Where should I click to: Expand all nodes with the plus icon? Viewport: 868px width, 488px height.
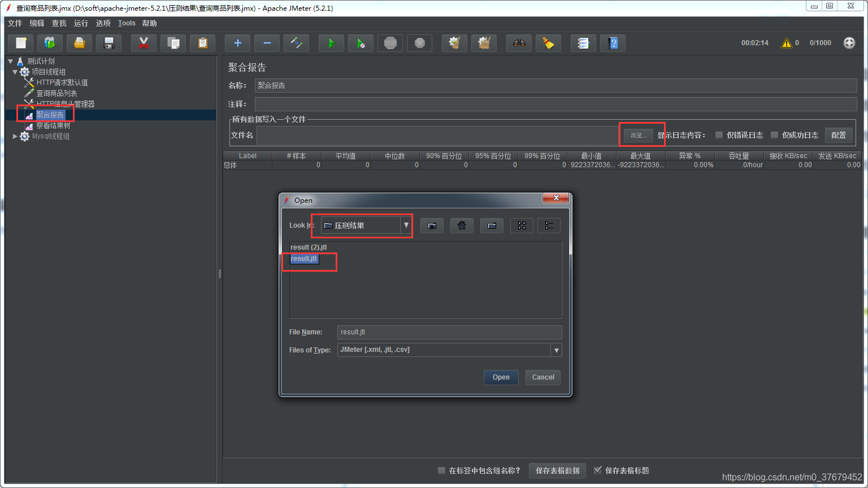pos(238,43)
